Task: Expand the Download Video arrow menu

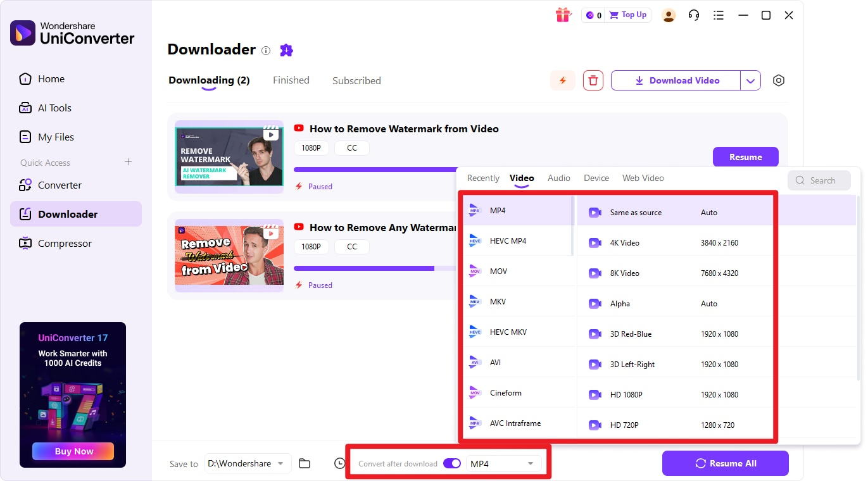Action: (x=750, y=80)
